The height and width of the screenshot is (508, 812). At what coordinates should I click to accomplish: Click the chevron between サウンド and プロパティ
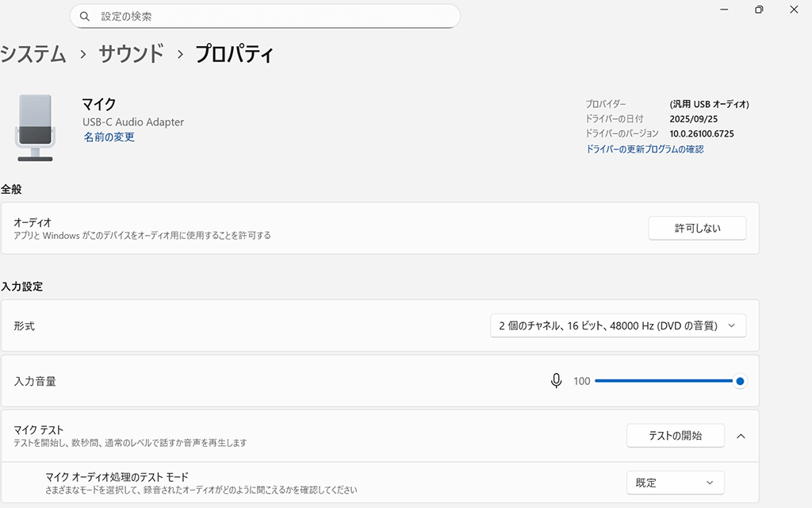(180, 55)
